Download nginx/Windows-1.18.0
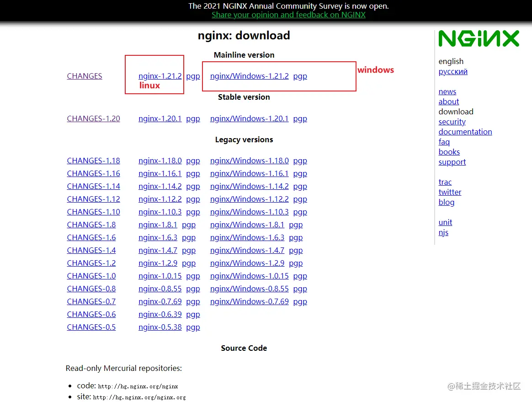The height and width of the screenshot is (402, 532). (250, 161)
